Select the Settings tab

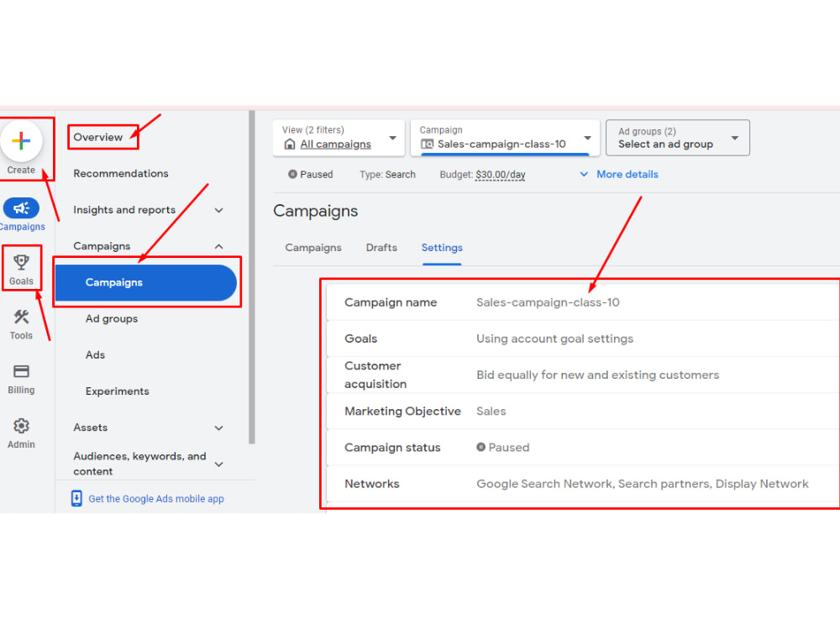pos(442,248)
